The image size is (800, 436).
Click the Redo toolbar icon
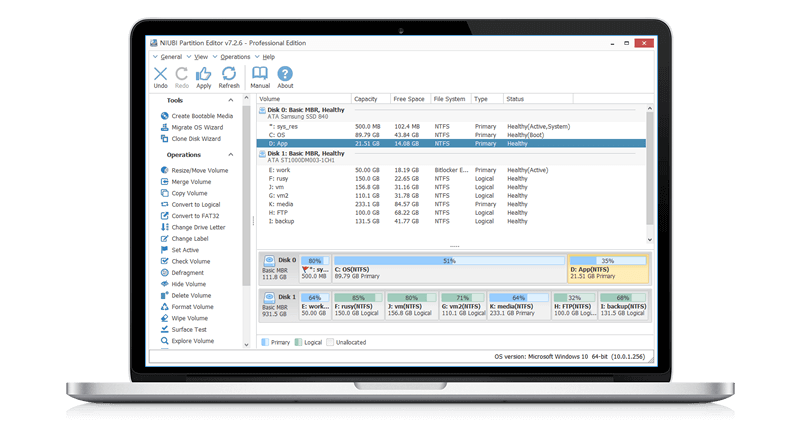182,74
